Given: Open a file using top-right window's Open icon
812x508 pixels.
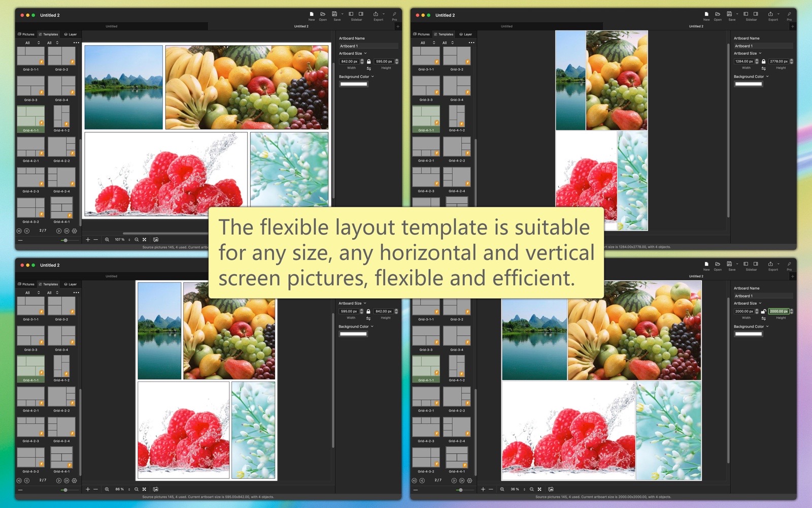Looking at the screenshot, I should [x=718, y=14].
